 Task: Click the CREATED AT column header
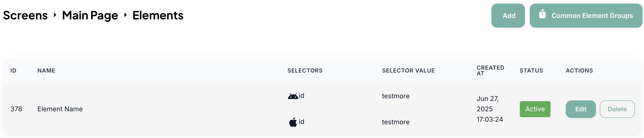[x=490, y=71]
